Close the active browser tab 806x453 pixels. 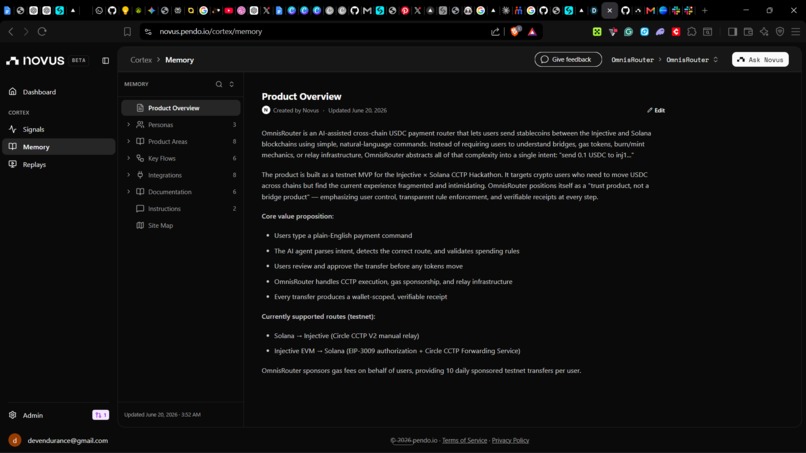[x=610, y=10]
